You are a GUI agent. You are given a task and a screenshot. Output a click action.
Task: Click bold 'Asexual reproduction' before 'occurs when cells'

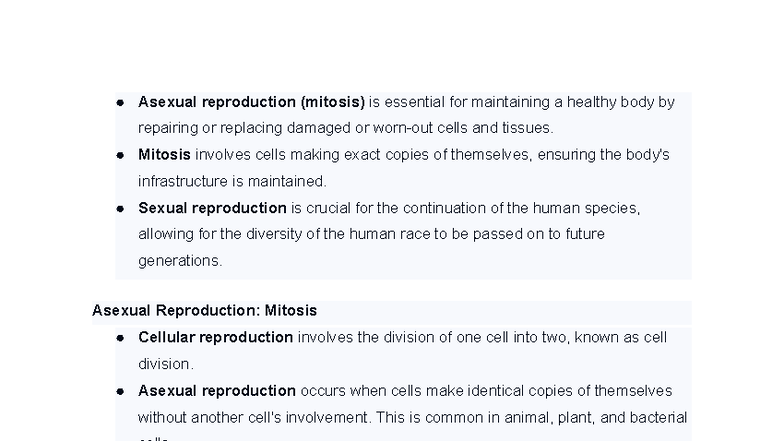pos(217,391)
